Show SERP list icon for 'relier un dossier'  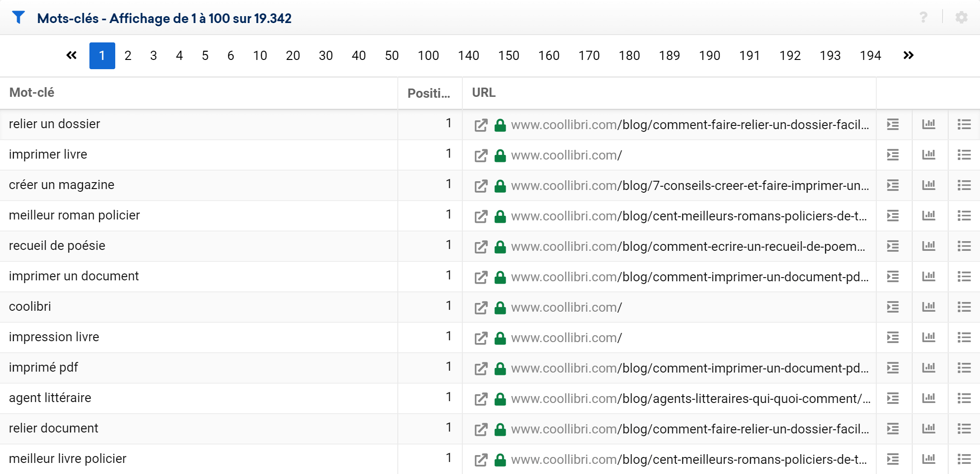point(893,124)
